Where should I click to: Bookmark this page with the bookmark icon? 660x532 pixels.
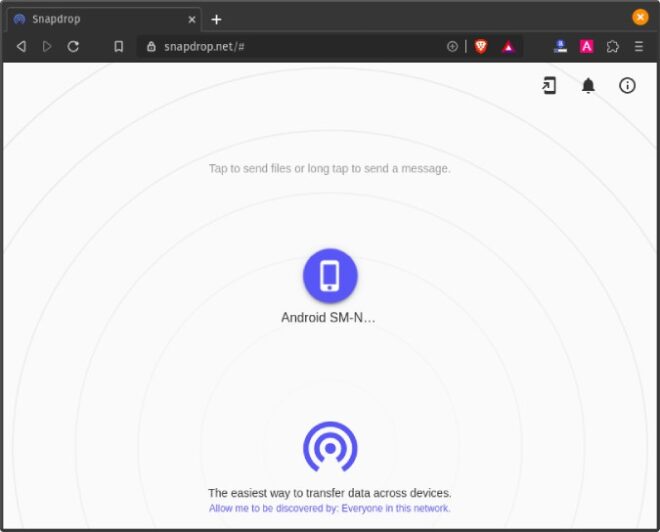[x=119, y=46]
